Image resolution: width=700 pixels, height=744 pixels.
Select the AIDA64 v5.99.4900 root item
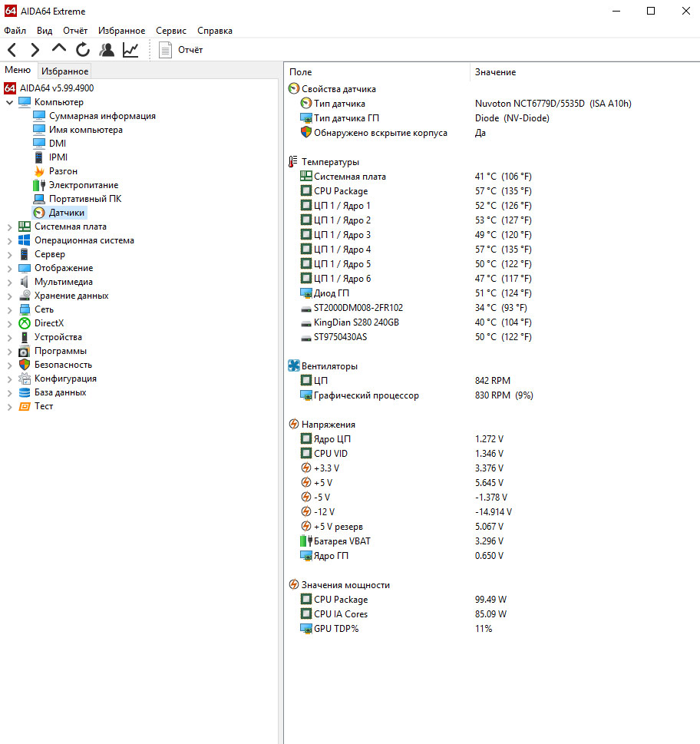tap(57, 88)
